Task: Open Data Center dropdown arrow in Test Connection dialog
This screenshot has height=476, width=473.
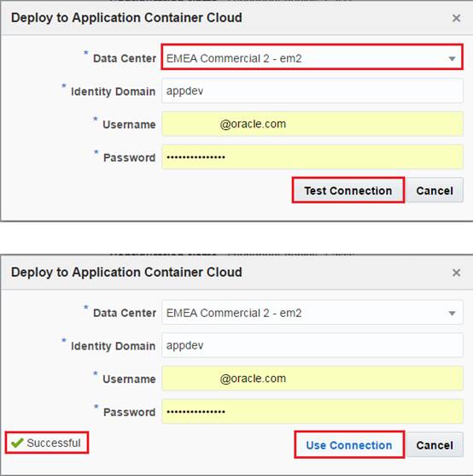Action: coord(452,58)
